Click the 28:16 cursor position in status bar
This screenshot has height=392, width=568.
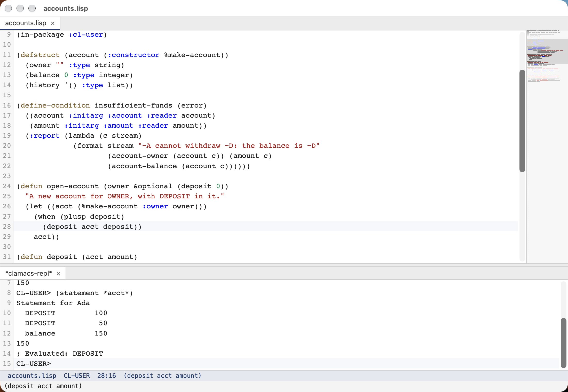tap(107, 376)
